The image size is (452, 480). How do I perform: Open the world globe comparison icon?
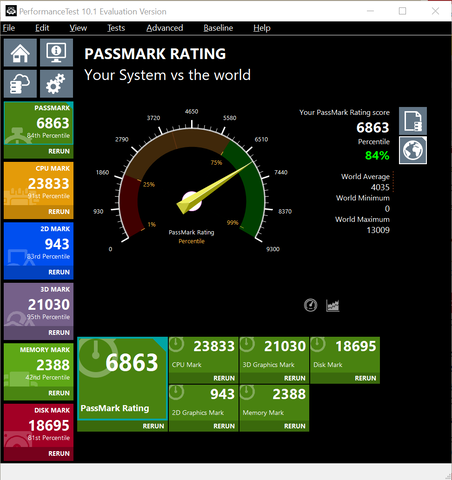tap(413, 150)
